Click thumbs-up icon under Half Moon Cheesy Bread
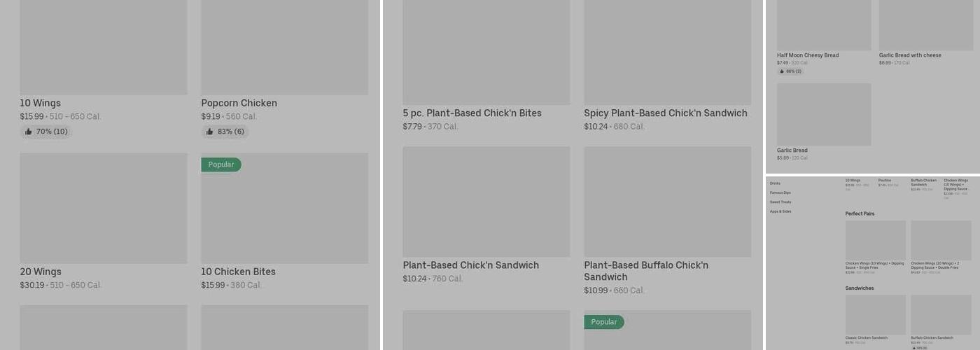Viewport: 980px width, 350px height. [x=782, y=71]
